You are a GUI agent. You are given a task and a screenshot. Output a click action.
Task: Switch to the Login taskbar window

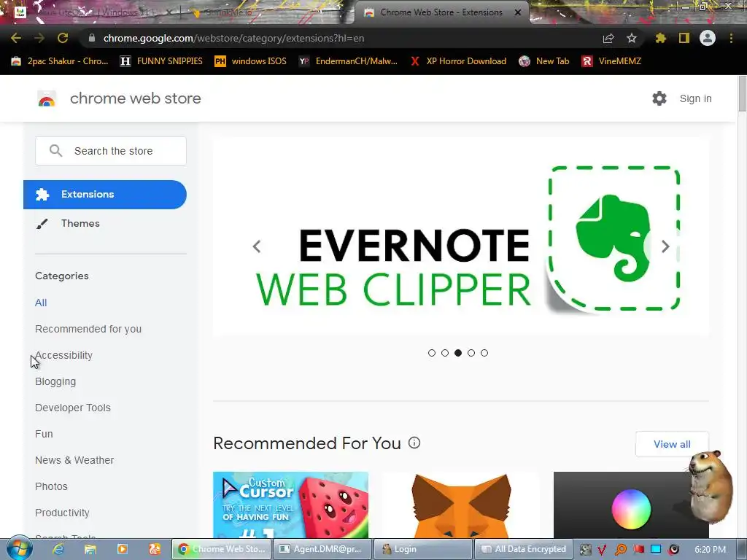pos(423,549)
